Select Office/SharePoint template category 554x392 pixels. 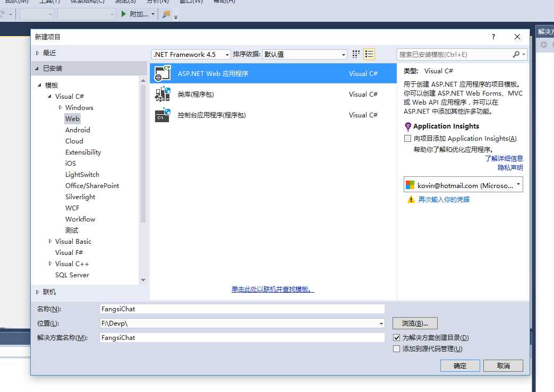pos(92,185)
